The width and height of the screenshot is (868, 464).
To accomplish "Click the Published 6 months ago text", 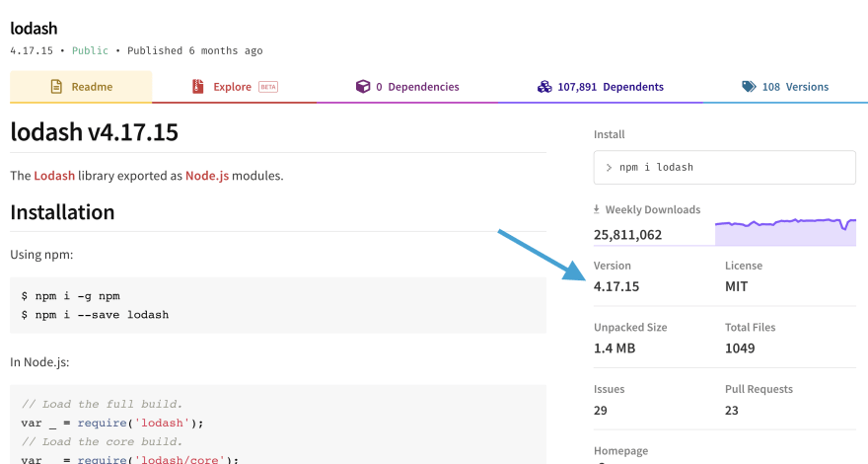I will click(x=195, y=50).
